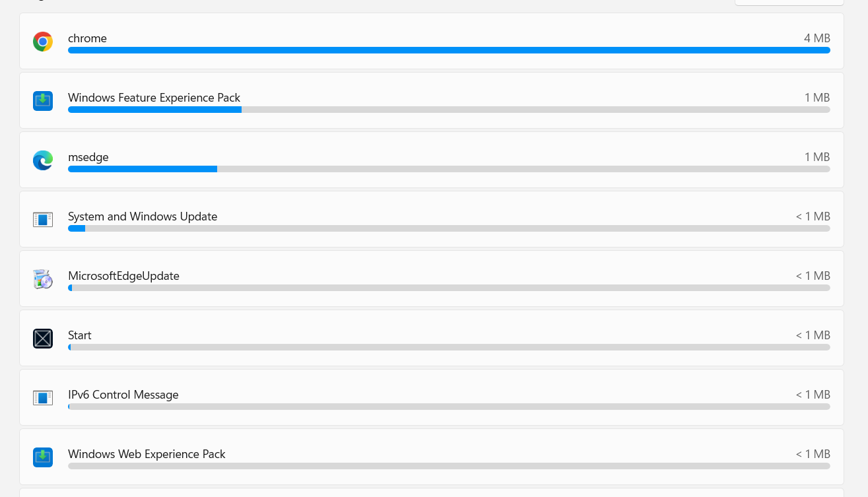Viewport: 868px width, 497px height.
Task: Select the IPv6 Control Message label
Action: point(123,395)
